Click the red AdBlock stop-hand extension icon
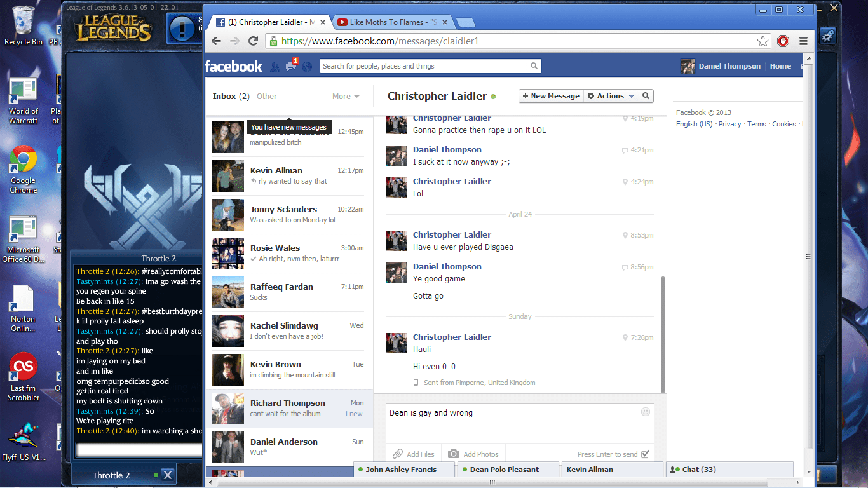Viewport: 868px width, 488px height. (x=783, y=41)
